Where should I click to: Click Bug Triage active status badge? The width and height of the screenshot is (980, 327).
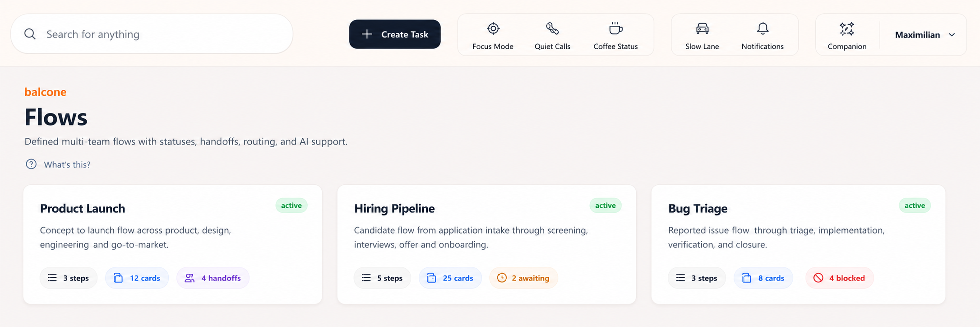915,206
